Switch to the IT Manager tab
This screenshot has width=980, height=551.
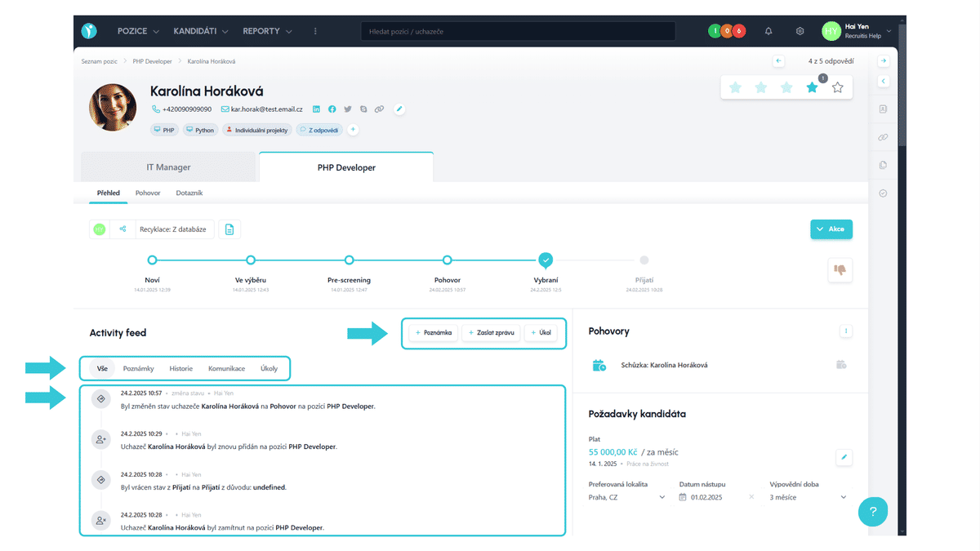pos(169,167)
